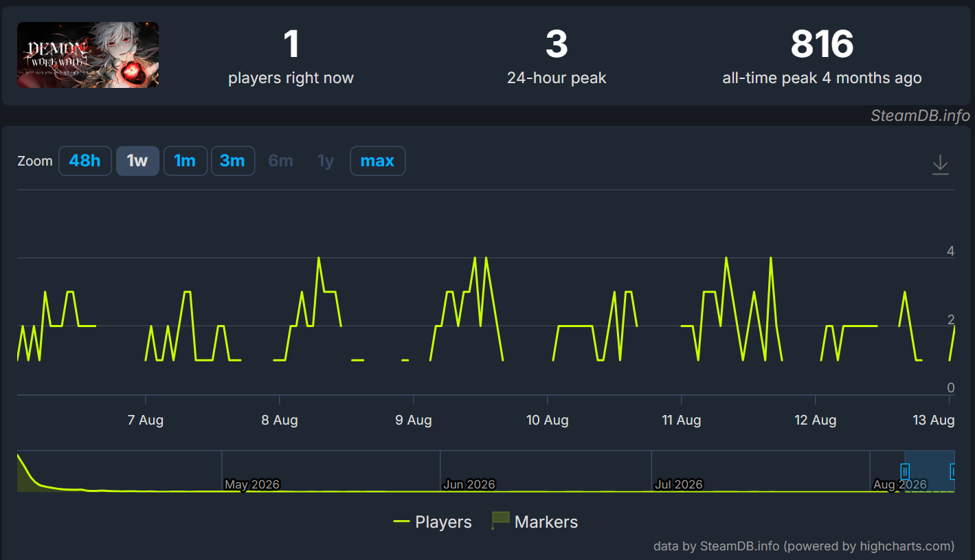This screenshot has width=975, height=560.
Task: Click Jun 2026 in the navigator
Action: [469, 484]
